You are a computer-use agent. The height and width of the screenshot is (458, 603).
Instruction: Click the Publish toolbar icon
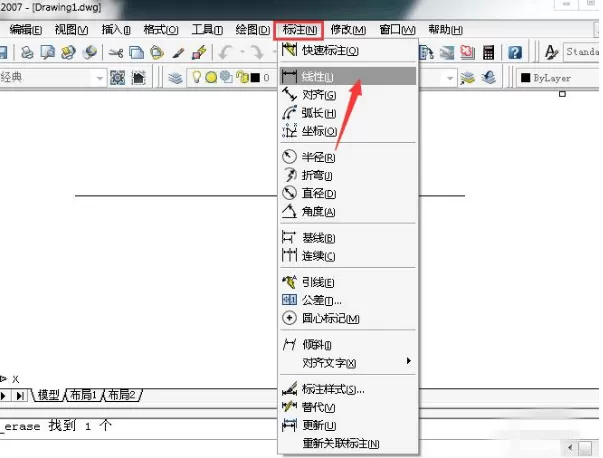click(x=68, y=52)
